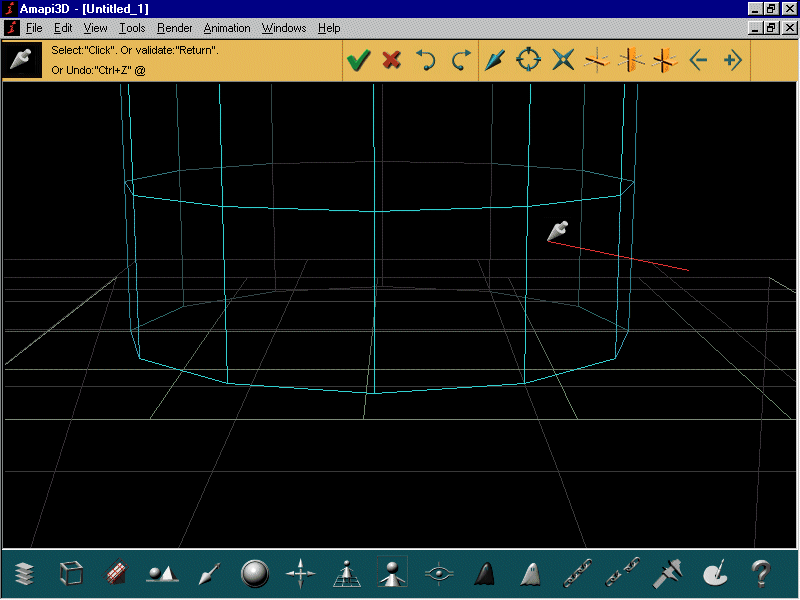Open the Render menu
This screenshot has height=600, width=800.
175,28
